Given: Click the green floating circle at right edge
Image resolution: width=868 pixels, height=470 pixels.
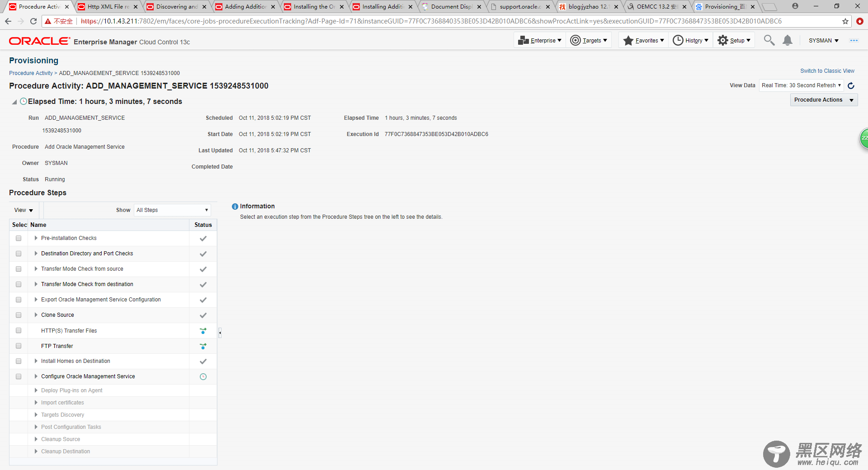Looking at the screenshot, I should [864, 138].
